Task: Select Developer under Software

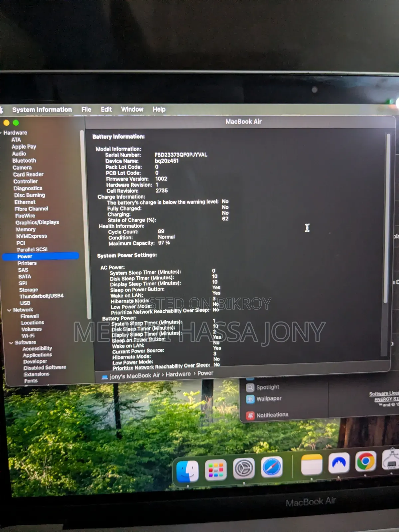Action: 35,361
